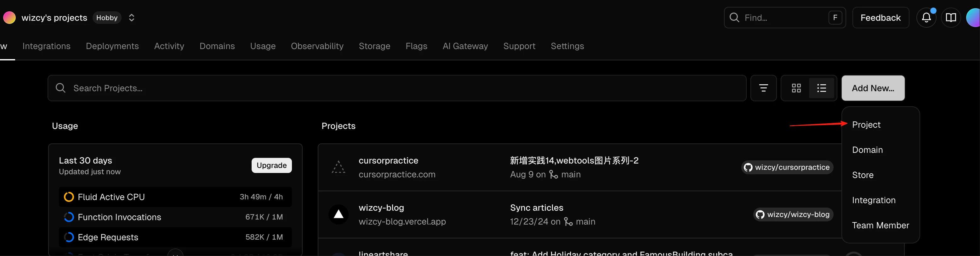The height and width of the screenshot is (256, 980).
Task: Open the wizcy/wizcy-blog GitHub repo badge
Action: coord(793,214)
